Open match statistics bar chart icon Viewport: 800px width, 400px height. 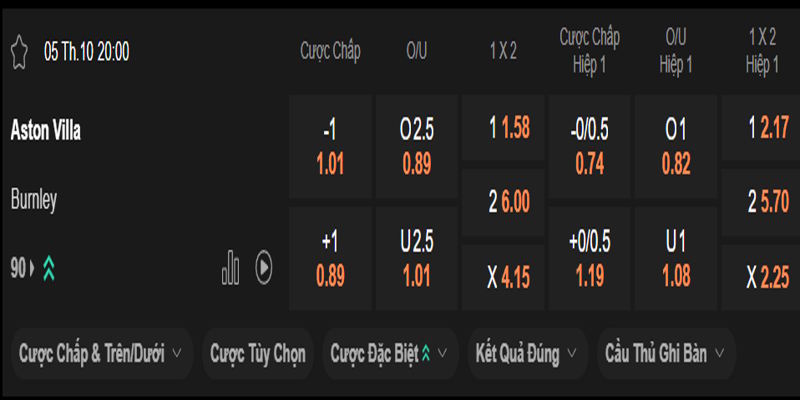231,267
